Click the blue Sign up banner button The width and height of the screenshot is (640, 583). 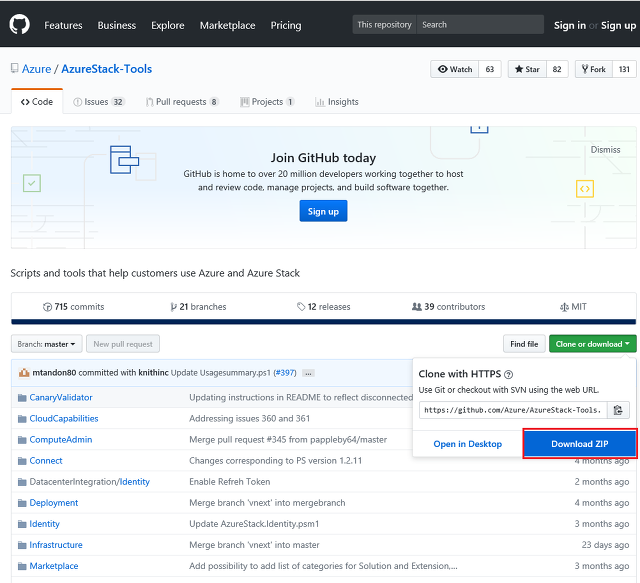pyautogui.click(x=323, y=211)
